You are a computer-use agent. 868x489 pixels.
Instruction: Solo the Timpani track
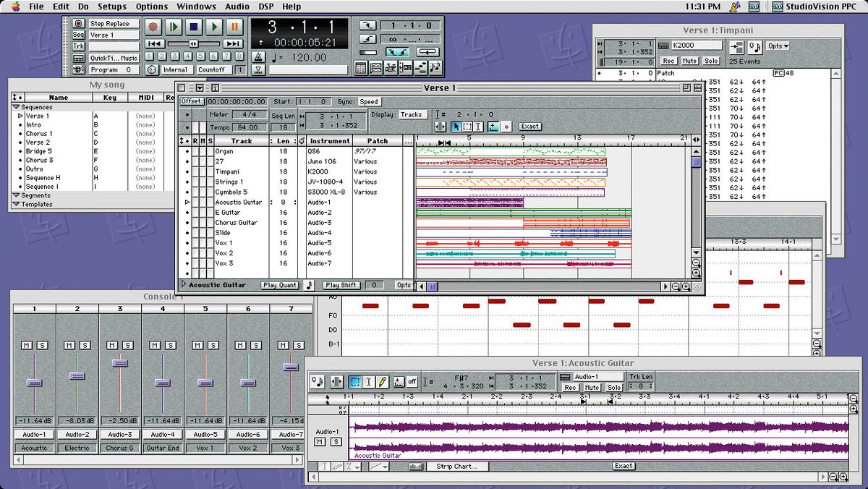pos(711,61)
